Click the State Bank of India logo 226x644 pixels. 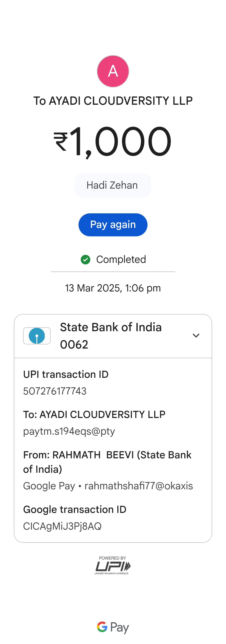(37, 336)
